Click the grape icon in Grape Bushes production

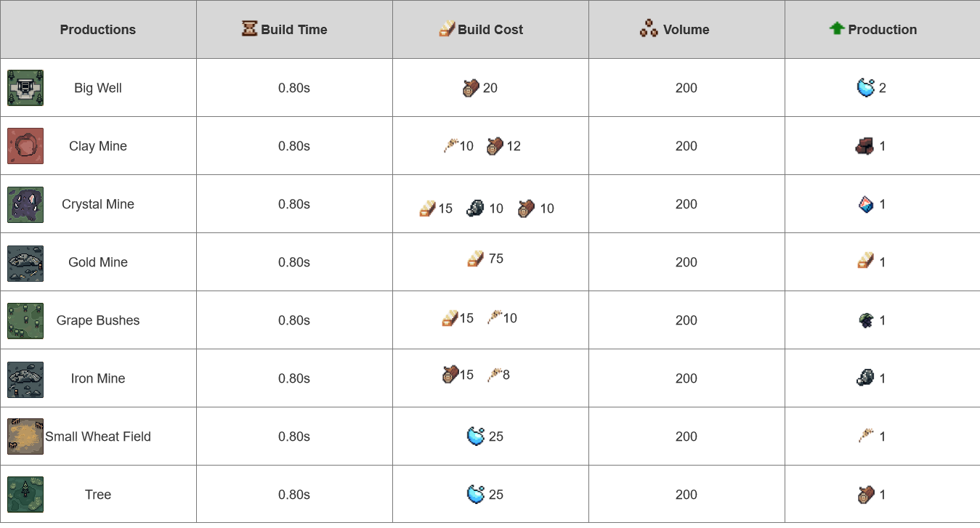pyautogui.click(x=865, y=320)
